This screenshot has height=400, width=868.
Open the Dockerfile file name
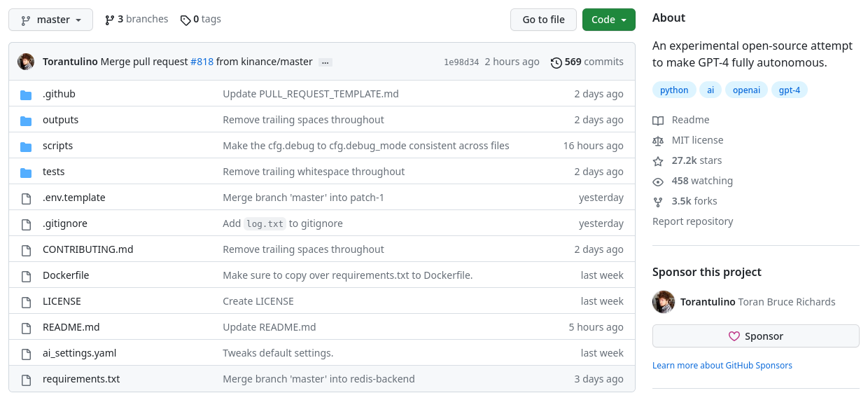(x=66, y=275)
